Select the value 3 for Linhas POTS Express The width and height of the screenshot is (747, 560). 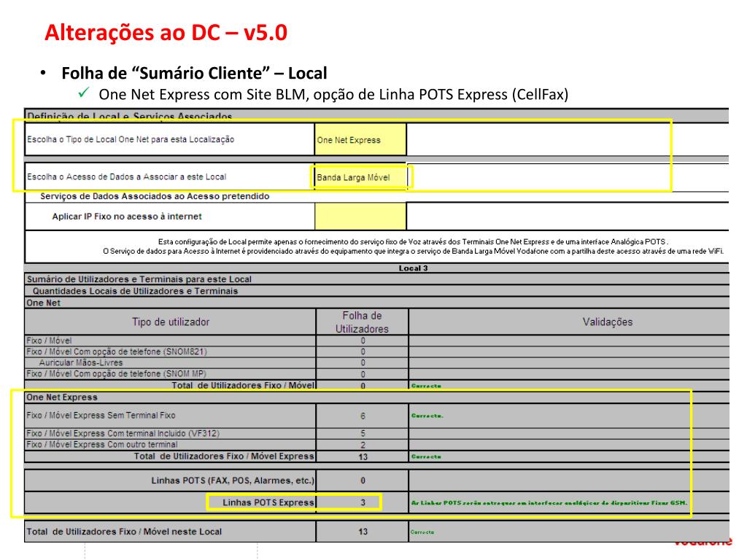(363, 502)
